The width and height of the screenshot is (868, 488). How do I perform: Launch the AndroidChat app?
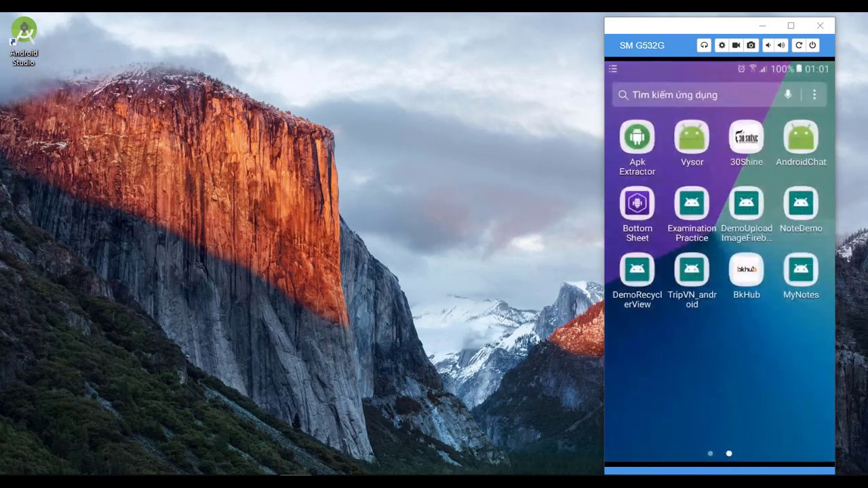click(801, 143)
